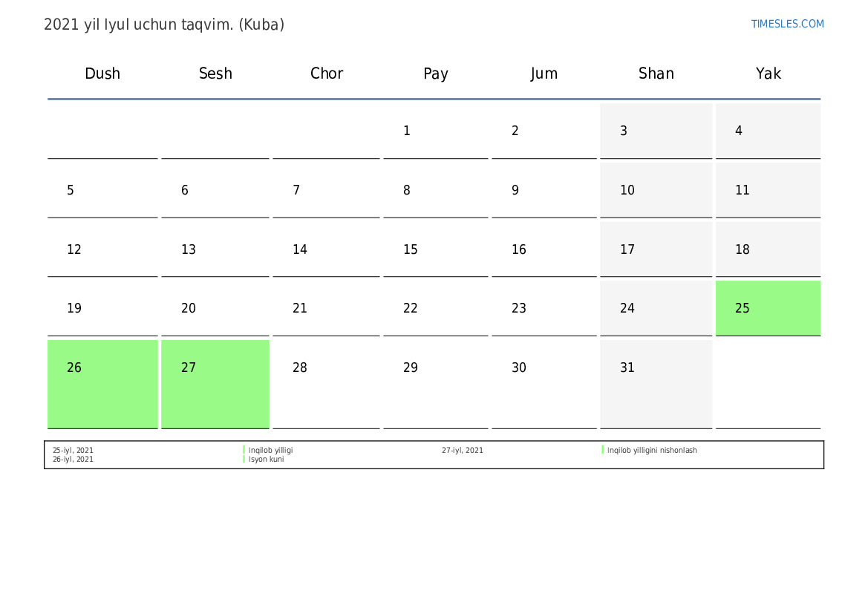Click Sunday cell 4
The height and width of the screenshot is (614, 868).
coord(768,131)
